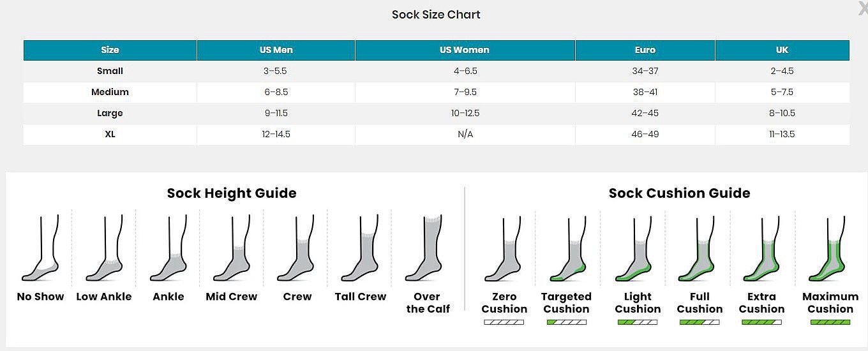Click the Crew sock illustration
The height and width of the screenshot is (351, 868).
click(x=296, y=248)
